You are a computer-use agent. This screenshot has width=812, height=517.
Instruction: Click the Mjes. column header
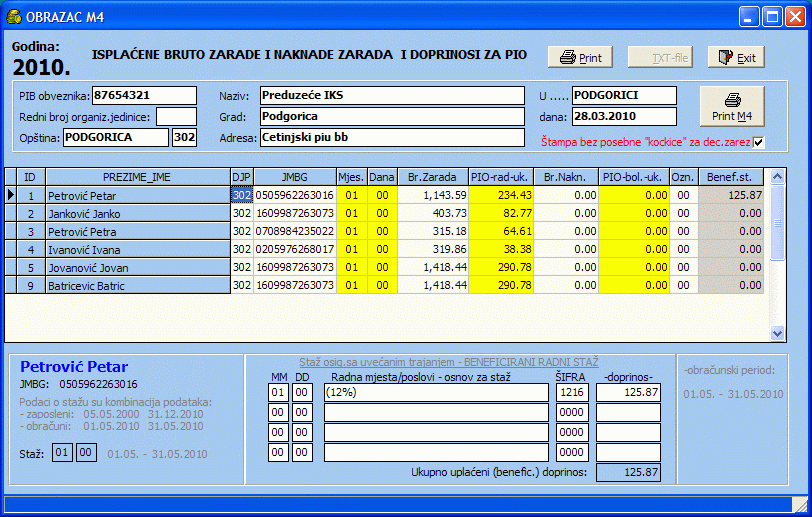[x=352, y=177]
